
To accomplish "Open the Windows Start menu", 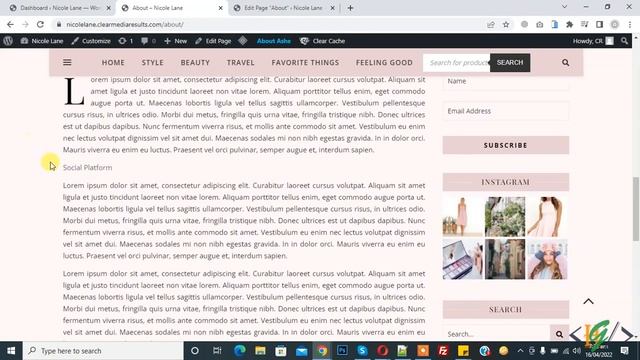I will coord(11,351).
